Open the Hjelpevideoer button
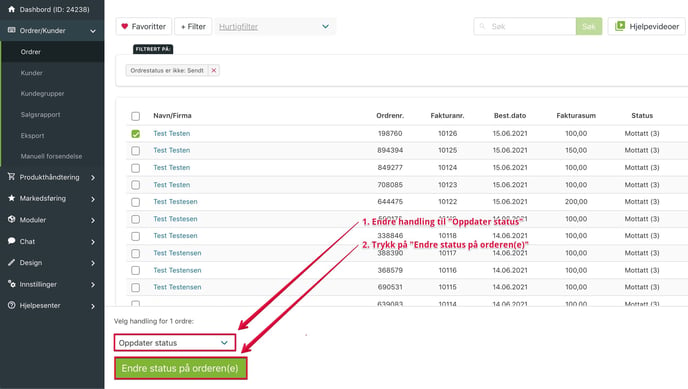Image resolution: width=688 pixels, height=389 pixels. 647,26
